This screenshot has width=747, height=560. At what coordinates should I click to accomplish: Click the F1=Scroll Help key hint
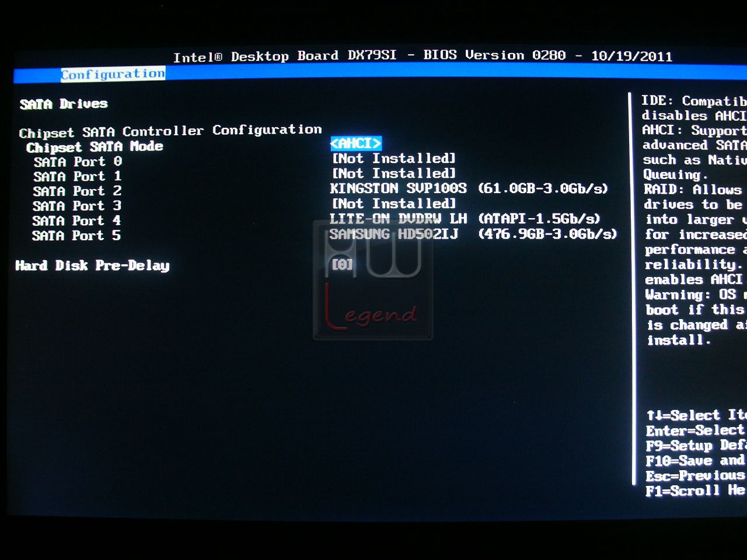click(696, 491)
